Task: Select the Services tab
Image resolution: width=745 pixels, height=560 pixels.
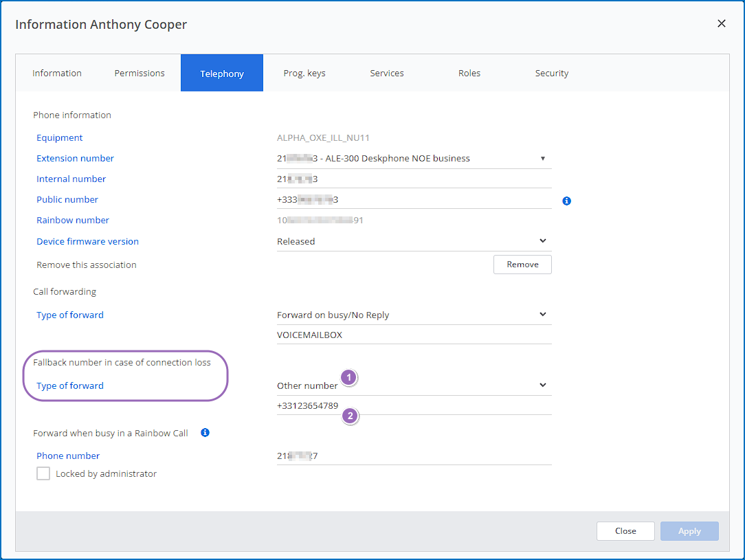Action: click(387, 73)
